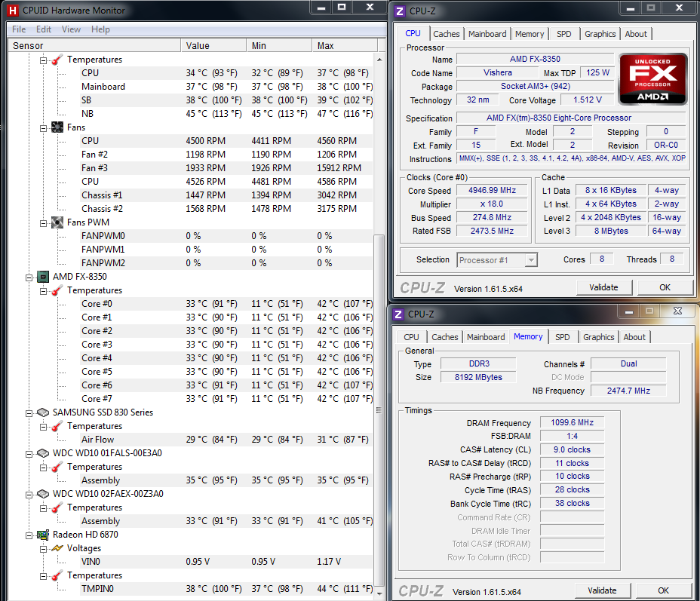Click the CPU chip icon for AMD FX-8350
This screenshot has height=601, width=700.
coord(43,277)
